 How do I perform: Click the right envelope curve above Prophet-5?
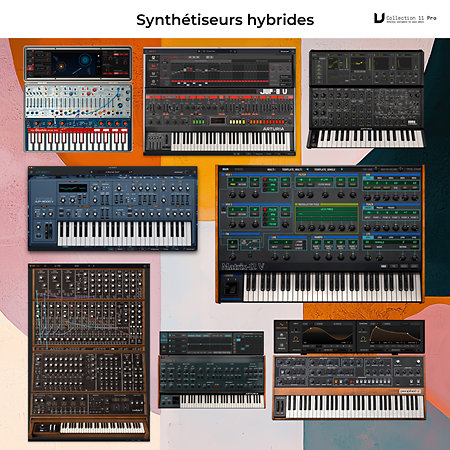point(395,335)
